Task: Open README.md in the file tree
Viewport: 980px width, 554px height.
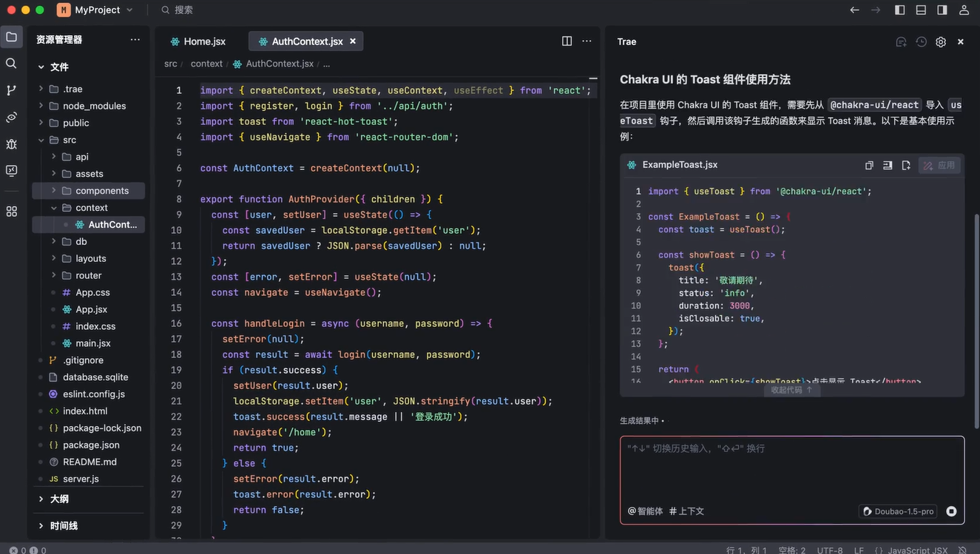Action: pos(89,462)
